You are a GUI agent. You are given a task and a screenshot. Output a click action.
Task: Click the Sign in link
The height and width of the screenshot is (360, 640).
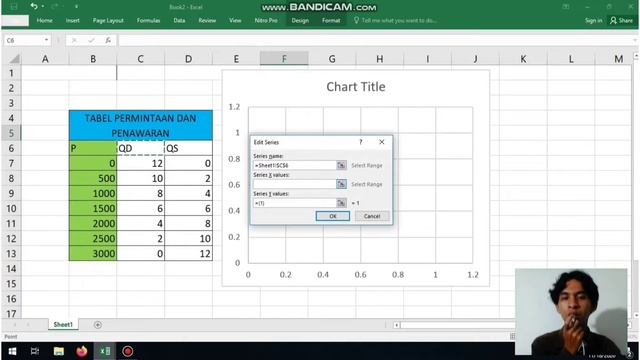coord(593,20)
